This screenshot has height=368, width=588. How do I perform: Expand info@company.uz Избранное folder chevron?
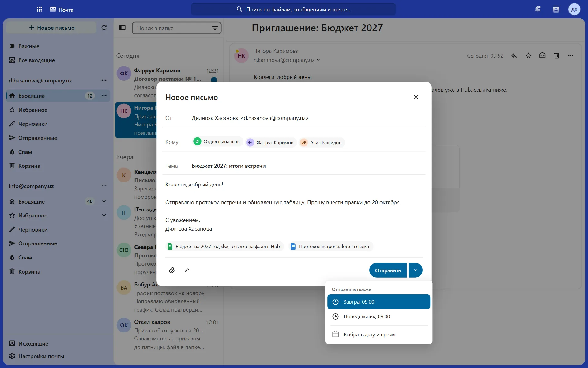tap(104, 215)
